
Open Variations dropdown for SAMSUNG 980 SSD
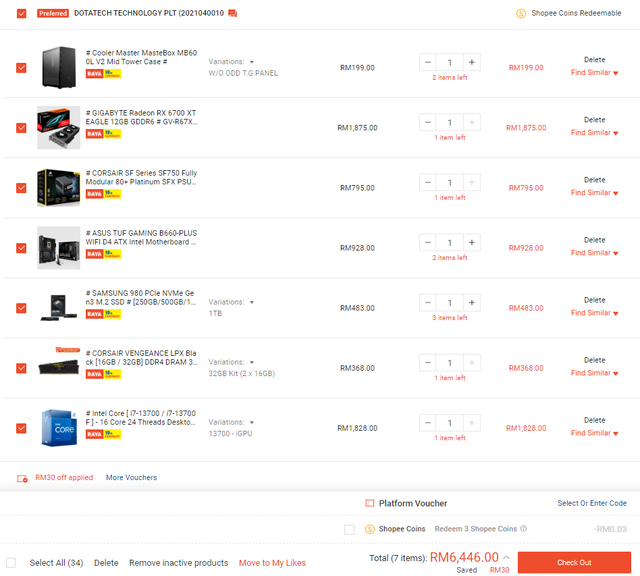pyautogui.click(x=231, y=302)
